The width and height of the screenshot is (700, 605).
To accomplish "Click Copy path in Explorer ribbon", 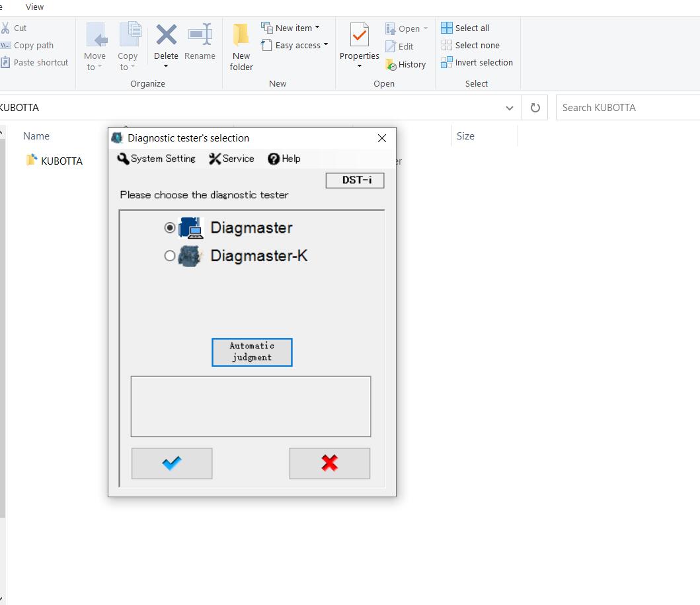I will click(x=28, y=45).
